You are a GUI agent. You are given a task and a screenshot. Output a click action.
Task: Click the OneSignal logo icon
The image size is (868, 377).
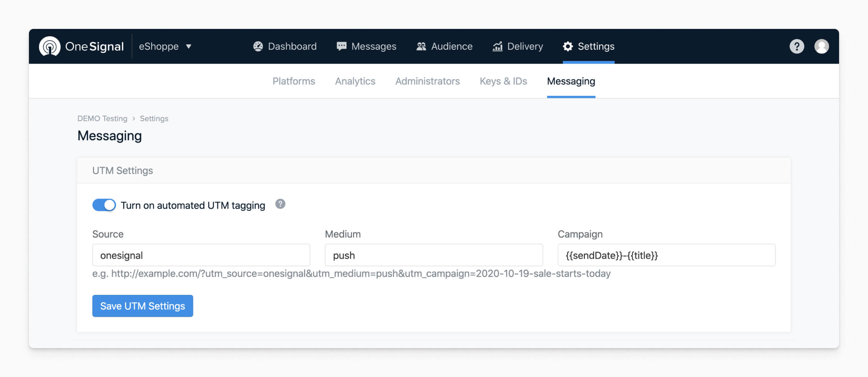point(50,46)
